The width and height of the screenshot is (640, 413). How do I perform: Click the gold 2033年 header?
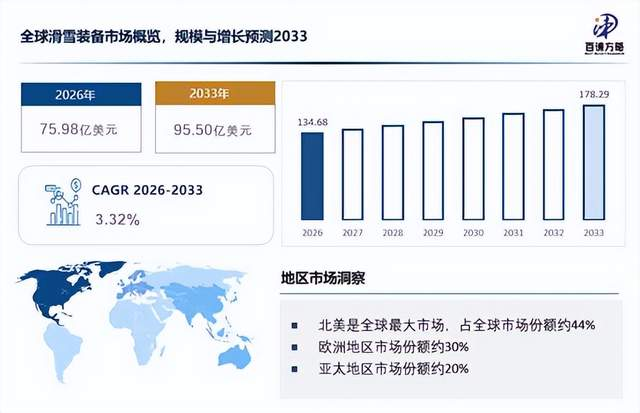coord(215,93)
